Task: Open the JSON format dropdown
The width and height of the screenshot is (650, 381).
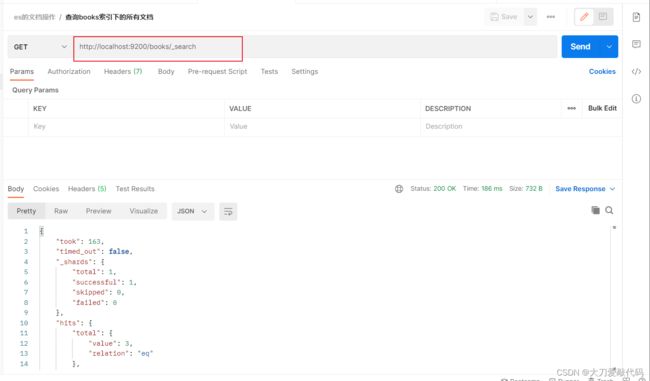Action: tap(193, 211)
